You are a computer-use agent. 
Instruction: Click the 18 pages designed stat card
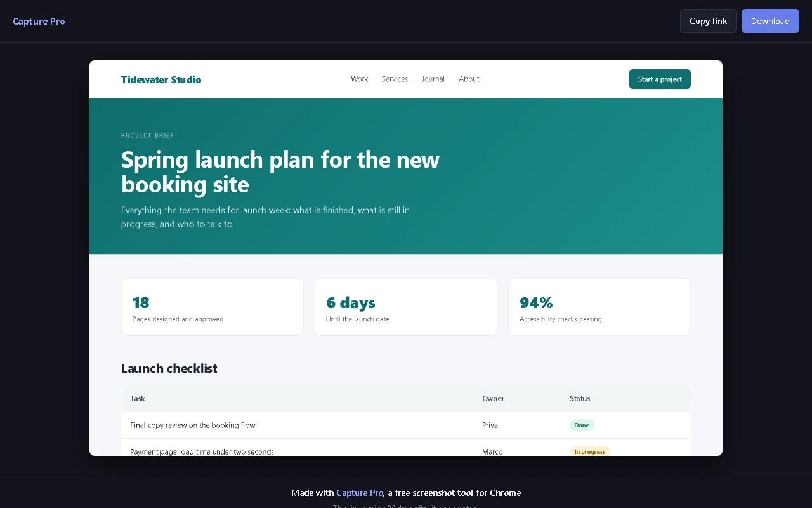[x=213, y=307]
